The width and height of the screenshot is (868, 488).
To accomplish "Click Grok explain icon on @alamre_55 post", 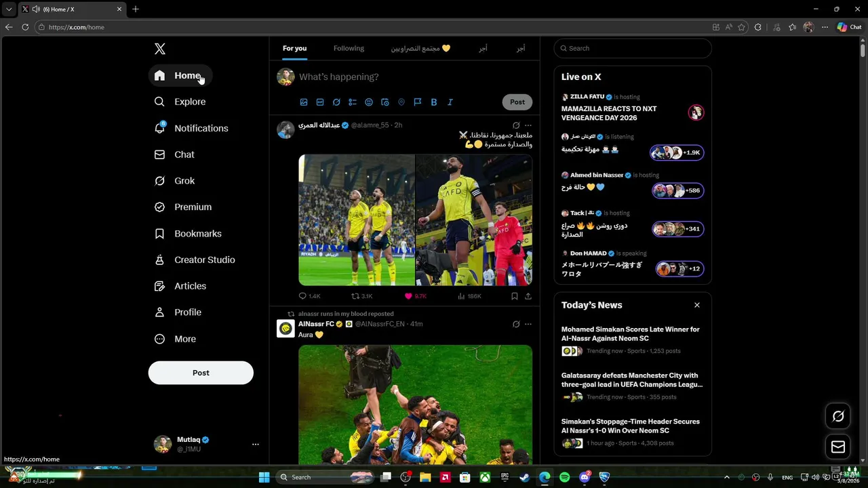I will (x=516, y=125).
